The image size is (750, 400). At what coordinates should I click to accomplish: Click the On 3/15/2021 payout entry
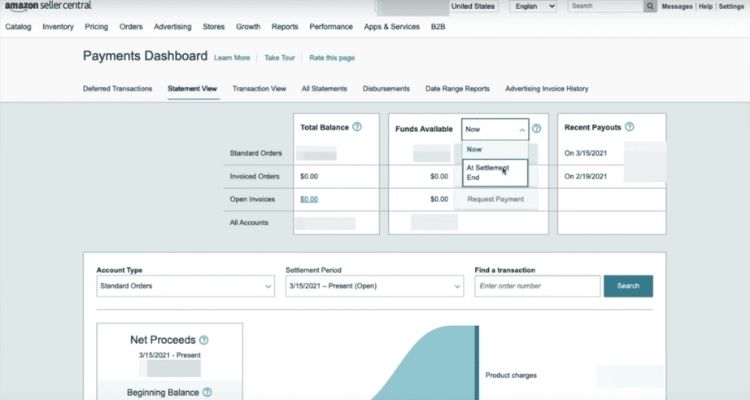(x=585, y=153)
